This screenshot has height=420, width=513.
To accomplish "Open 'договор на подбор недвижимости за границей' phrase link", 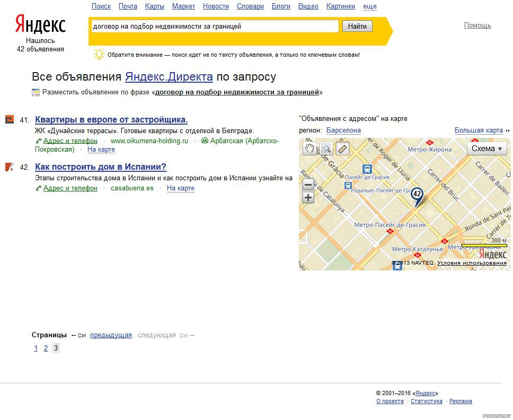I will [237, 92].
